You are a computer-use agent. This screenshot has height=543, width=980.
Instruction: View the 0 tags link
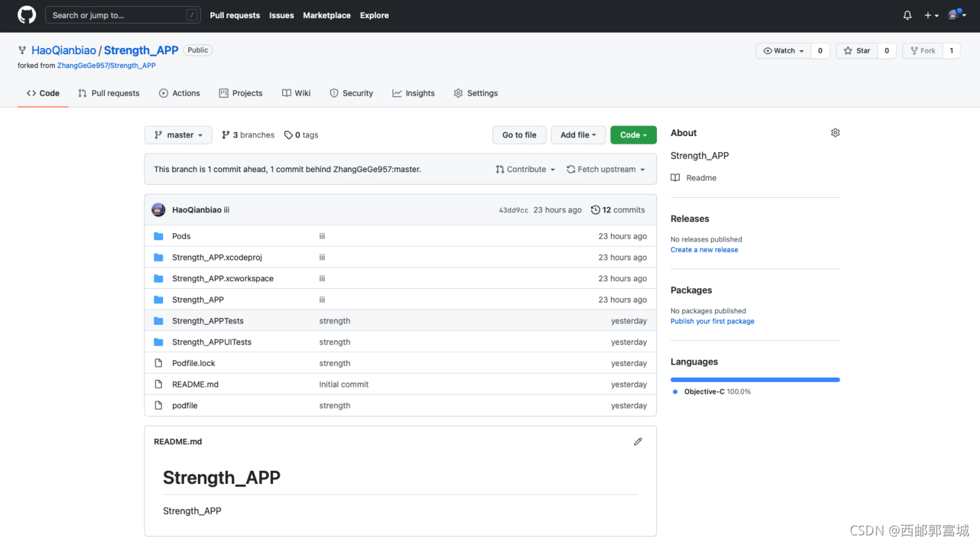tap(301, 135)
